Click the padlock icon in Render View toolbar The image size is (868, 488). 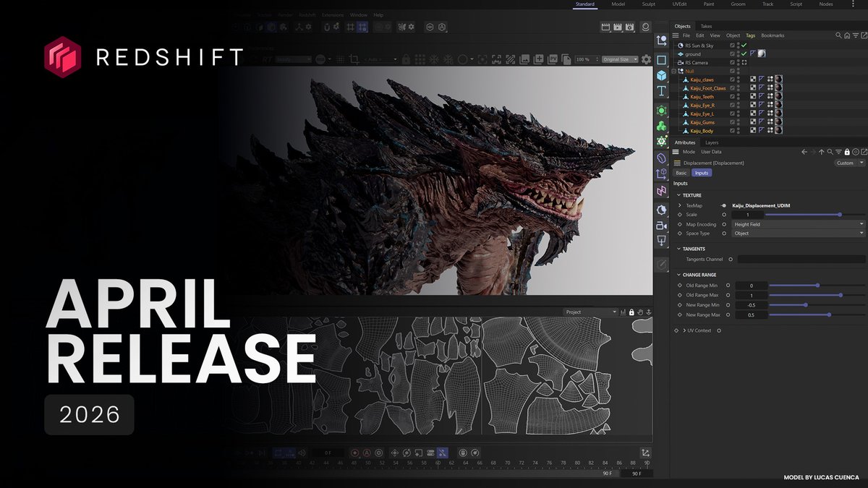point(406,59)
